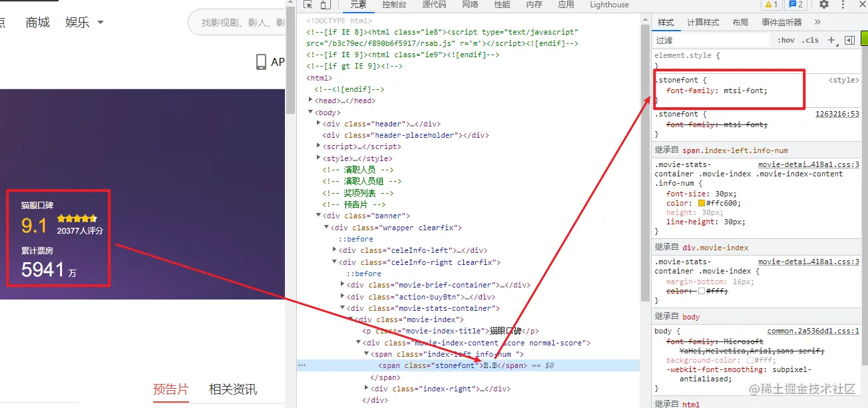868x408 pixels.
Task: Expand div index-right node
Action: [367, 388]
